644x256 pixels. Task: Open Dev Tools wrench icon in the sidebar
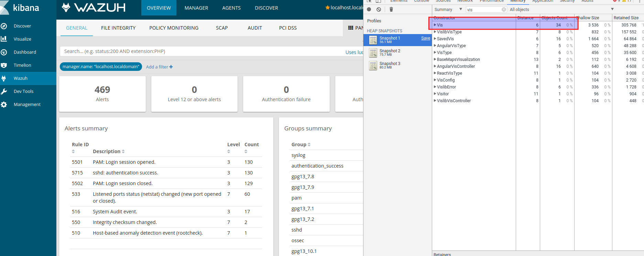pyautogui.click(x=4, y=91)
